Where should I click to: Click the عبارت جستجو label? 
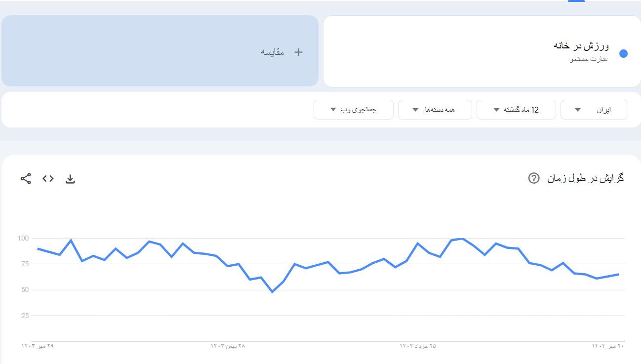click(590, 59)
